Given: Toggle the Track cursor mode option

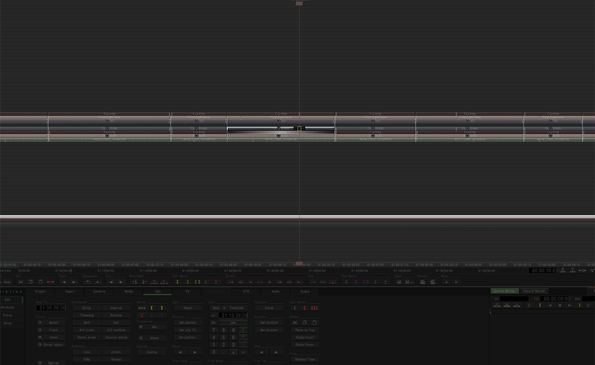Looking at the screenshot, I should (x=51, y=330).
